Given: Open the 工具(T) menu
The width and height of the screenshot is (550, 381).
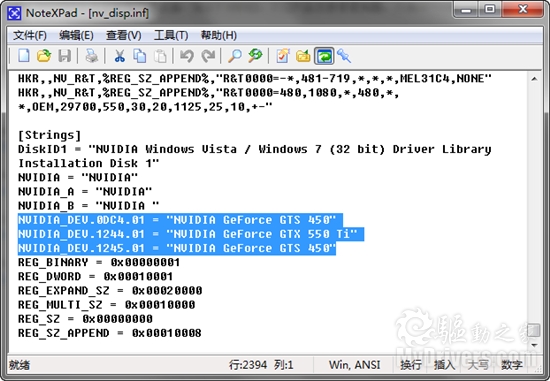Looking at the screenshot, I should click(171, 35).
